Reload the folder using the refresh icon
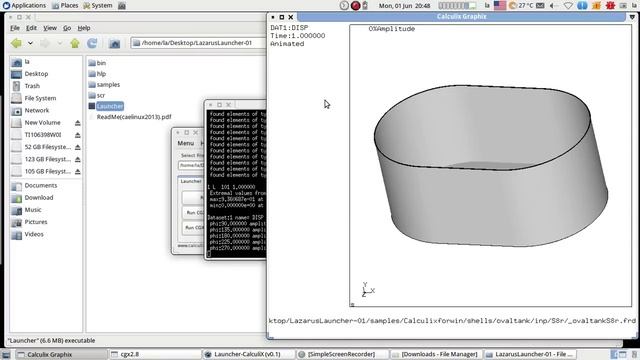 [x=92, y=43]
